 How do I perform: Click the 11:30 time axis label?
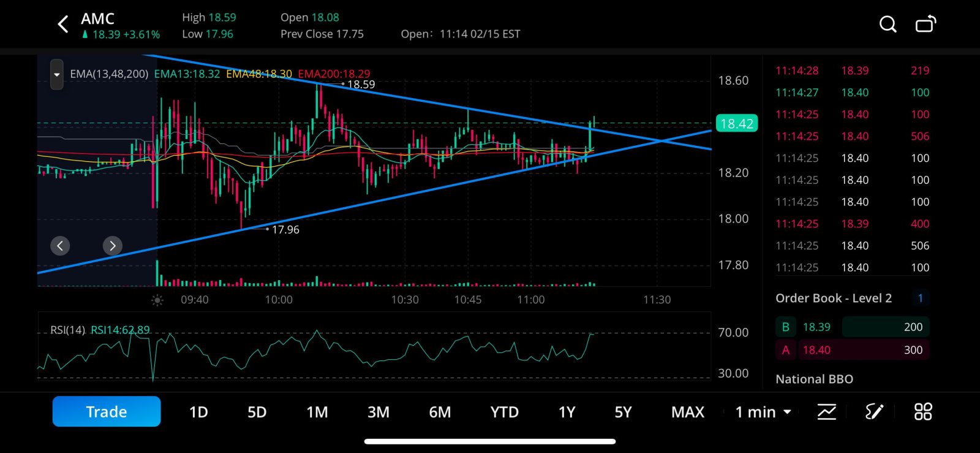[x=657, y=300]
